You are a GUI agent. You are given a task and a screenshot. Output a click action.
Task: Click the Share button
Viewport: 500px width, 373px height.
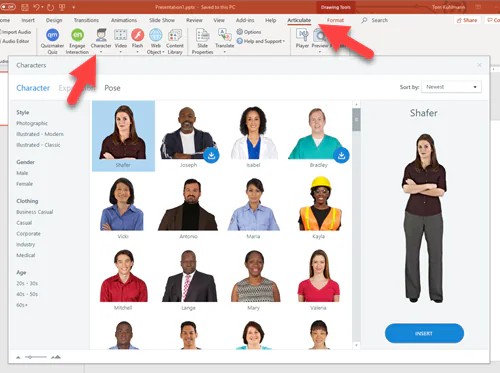[x=467, y=20]
